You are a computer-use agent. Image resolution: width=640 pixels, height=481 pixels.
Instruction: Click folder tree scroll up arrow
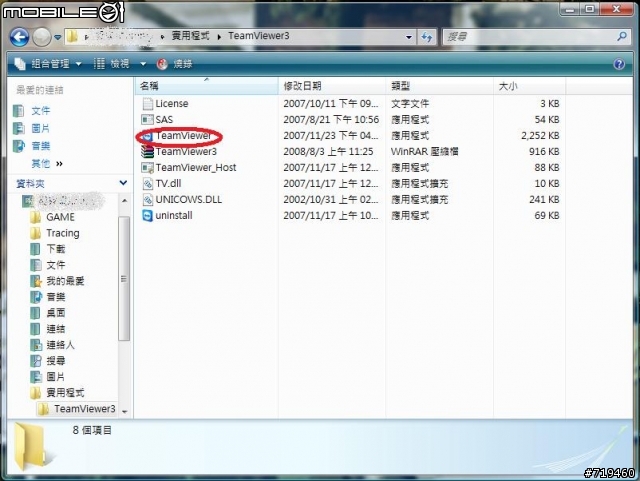(x=124, y=200)
